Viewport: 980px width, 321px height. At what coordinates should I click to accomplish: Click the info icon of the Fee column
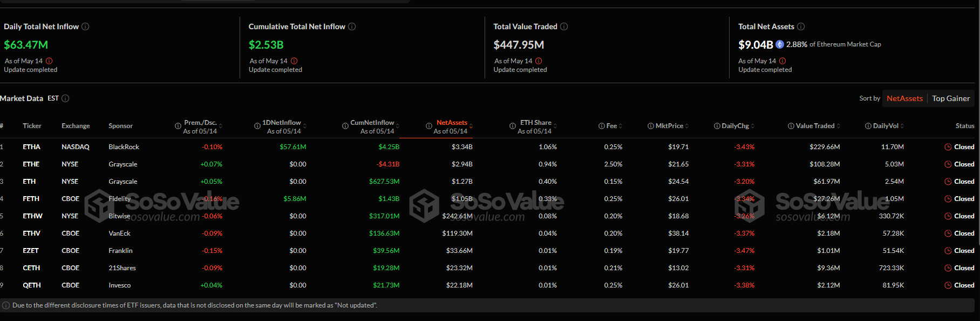click(x=602, y=126)
